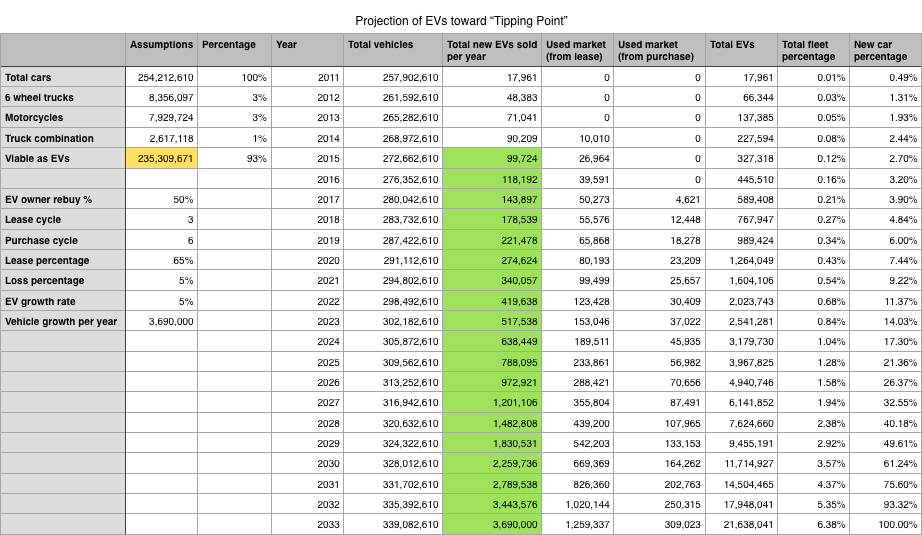Screen dimensions: 922x535
Task: Click the "Total fleet percentage" column header
Action: pos(813,50)
